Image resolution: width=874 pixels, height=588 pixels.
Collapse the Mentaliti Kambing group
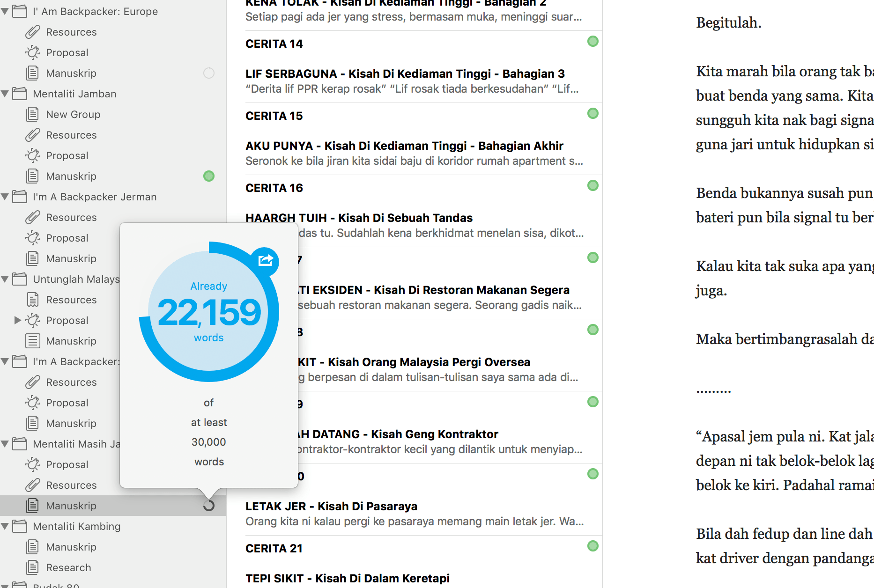click(5, 526)
